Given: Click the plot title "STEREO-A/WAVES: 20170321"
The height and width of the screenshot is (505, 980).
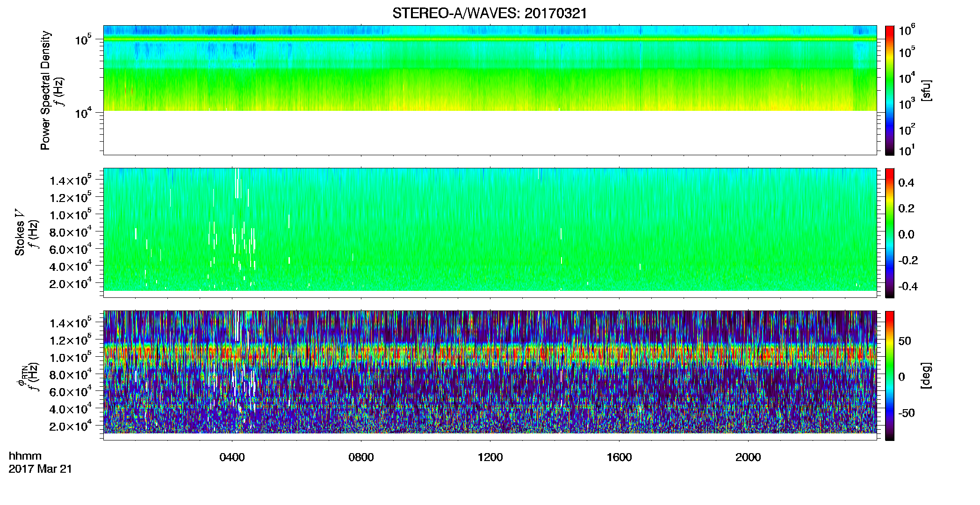Looking at the screenshot, I should click(490, 14).
